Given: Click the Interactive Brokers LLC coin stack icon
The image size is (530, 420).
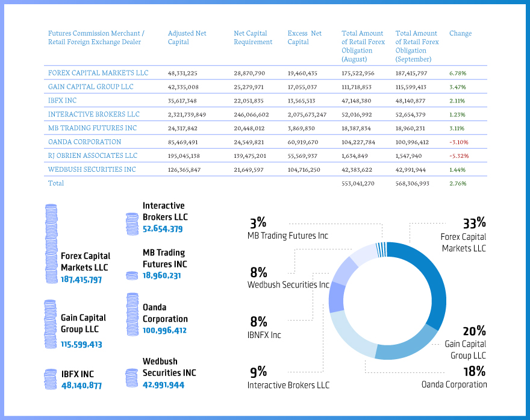Looking at the screenshot, I should [132, 224].
